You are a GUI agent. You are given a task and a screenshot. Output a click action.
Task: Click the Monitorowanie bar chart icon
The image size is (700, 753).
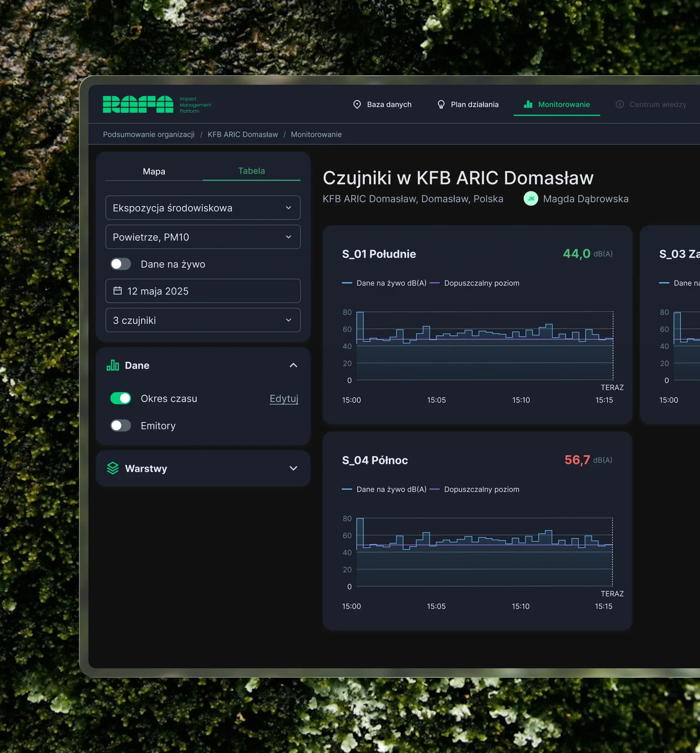pos(528,104)
